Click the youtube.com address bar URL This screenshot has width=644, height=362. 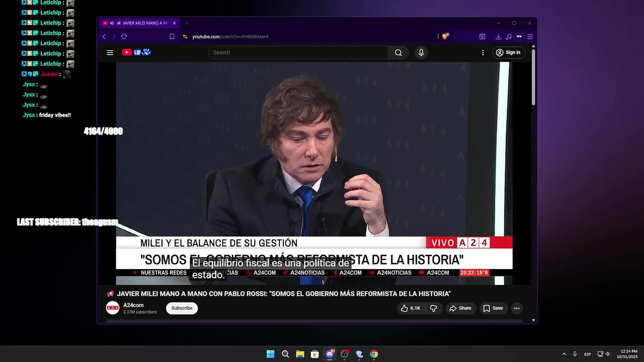[230, 37]
